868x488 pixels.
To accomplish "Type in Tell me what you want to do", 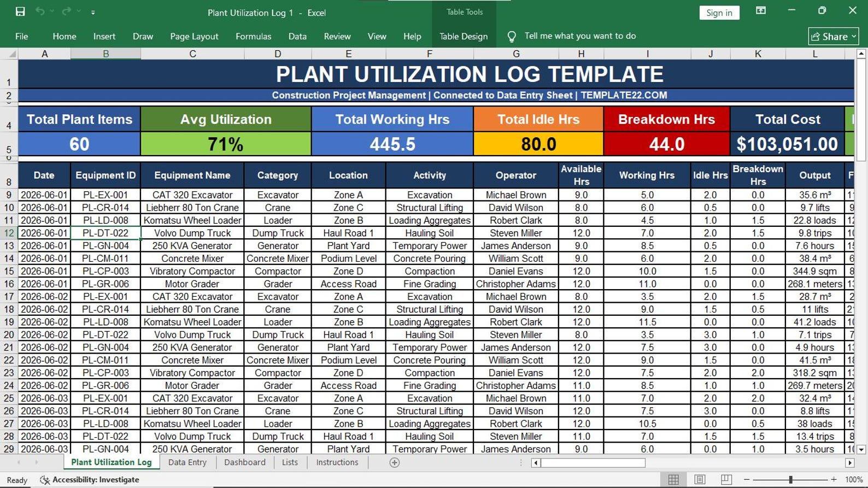I will coord(580,36).
